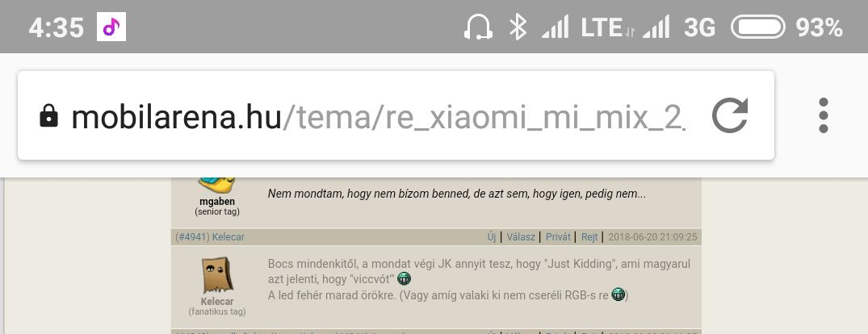
Task: Click the Válasz reply link on post #4941
Action: pos(520,237)
